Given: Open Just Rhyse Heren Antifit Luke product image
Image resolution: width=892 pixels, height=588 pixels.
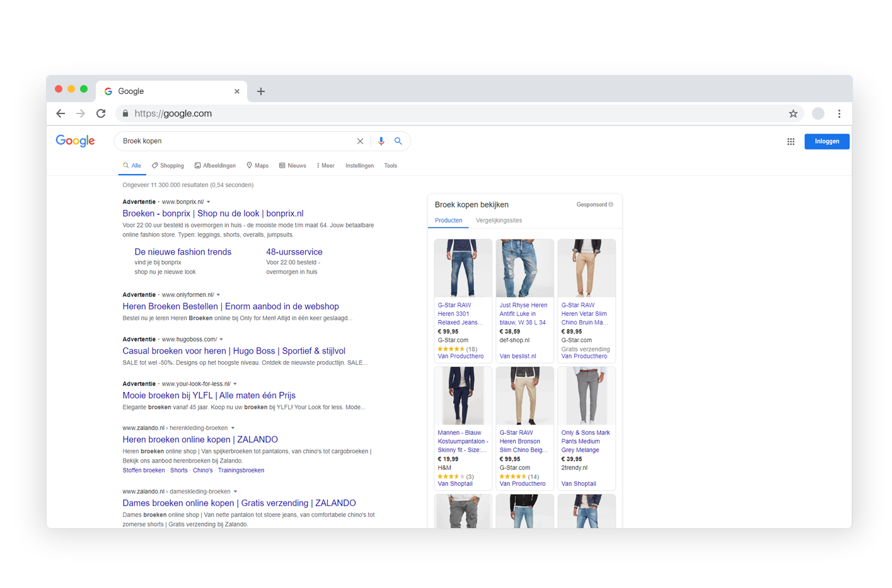Looking at the screenshot, I should 524,268.
